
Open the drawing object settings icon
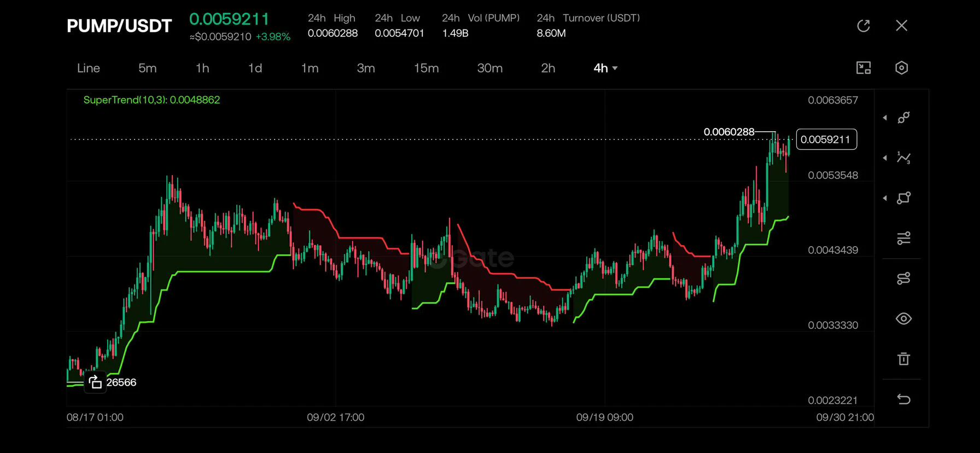(904, 278)
